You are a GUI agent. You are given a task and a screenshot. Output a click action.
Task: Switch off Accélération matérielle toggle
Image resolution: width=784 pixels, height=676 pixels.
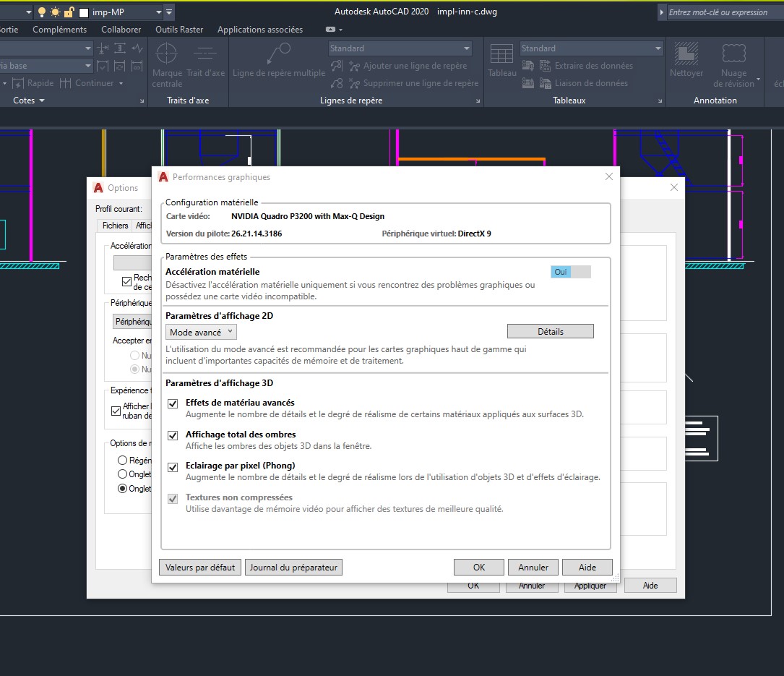(570, 272)
